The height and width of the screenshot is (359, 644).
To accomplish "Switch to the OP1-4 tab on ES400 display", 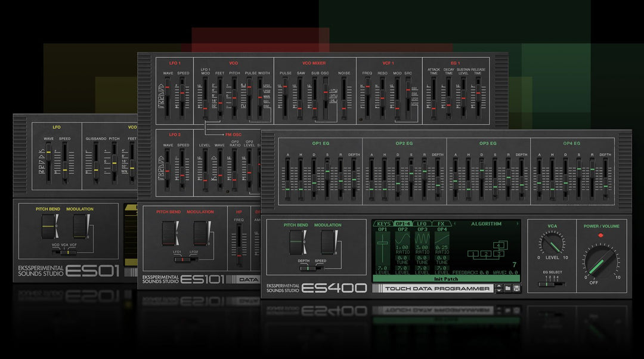I will point(402,224).
